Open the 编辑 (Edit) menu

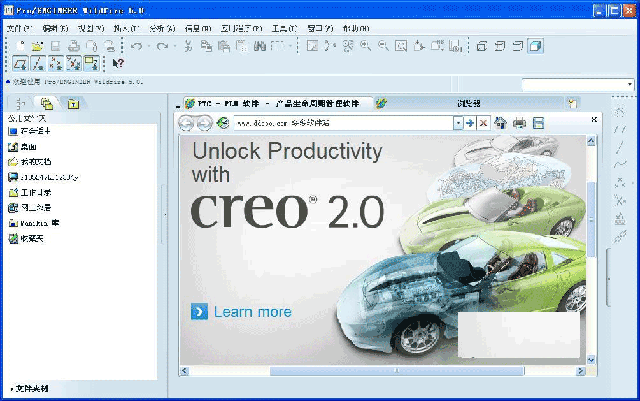point(55,28)
